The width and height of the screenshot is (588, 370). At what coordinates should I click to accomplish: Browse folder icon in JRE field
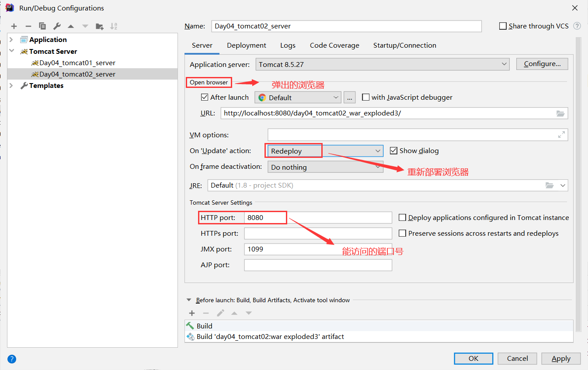550,185
